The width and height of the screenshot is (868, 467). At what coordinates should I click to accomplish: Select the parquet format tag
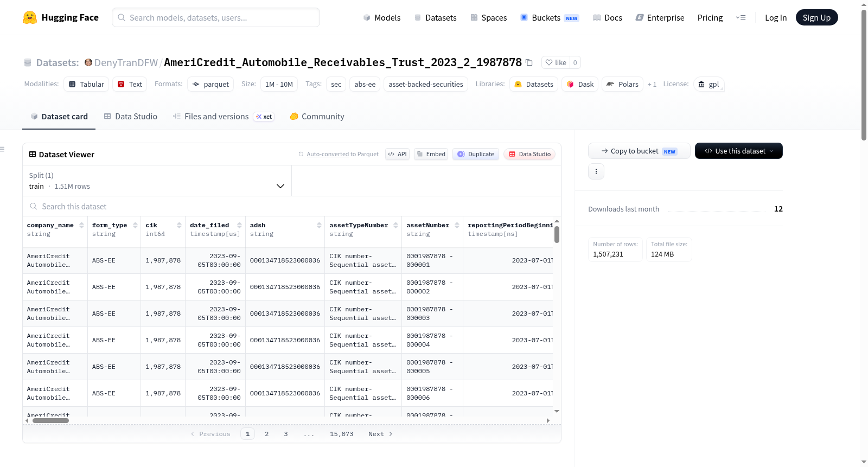[210, 84]
